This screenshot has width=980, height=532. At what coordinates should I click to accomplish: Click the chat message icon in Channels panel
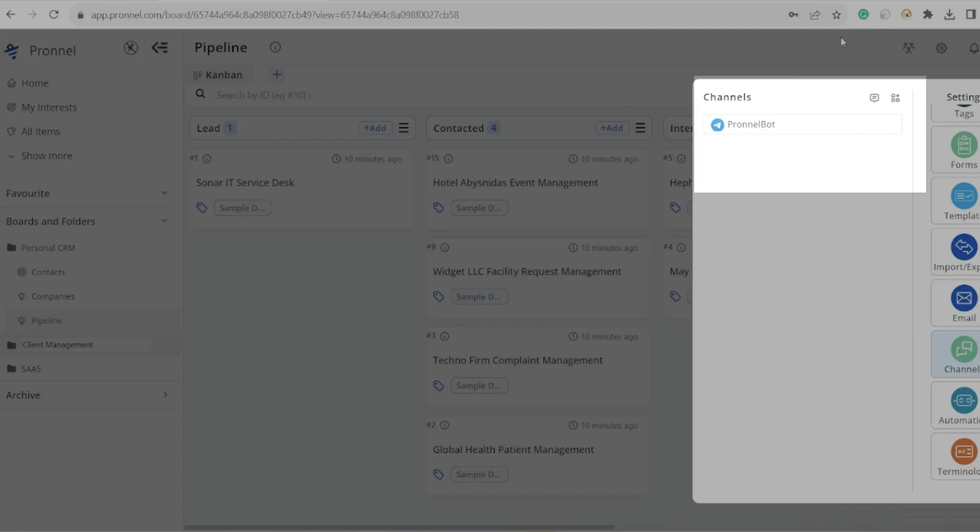[x=874, y=98]
